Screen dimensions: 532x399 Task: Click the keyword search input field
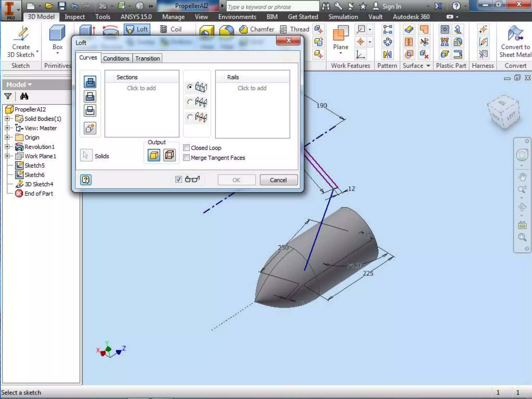tap(272, 7)
